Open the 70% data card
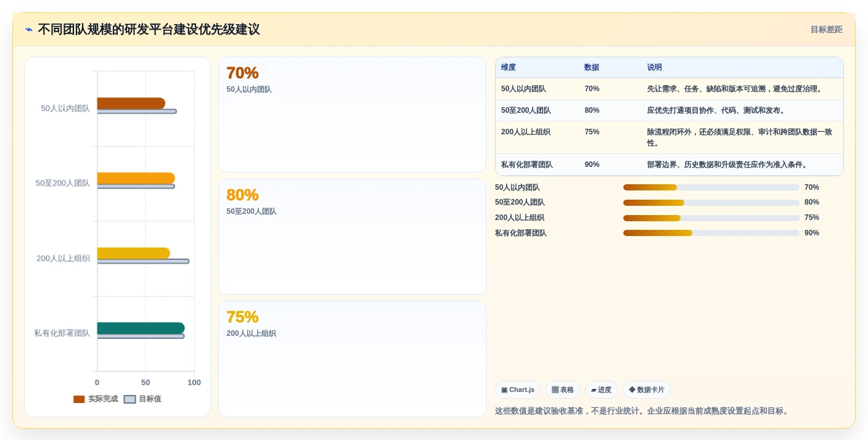The image size is (868, 440). 352,115
